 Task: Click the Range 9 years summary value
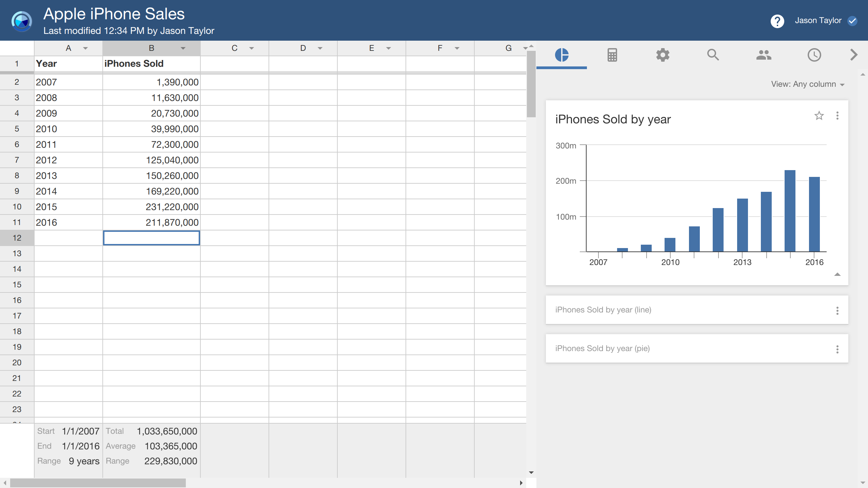pyautogui.click(x=84, y=461)
